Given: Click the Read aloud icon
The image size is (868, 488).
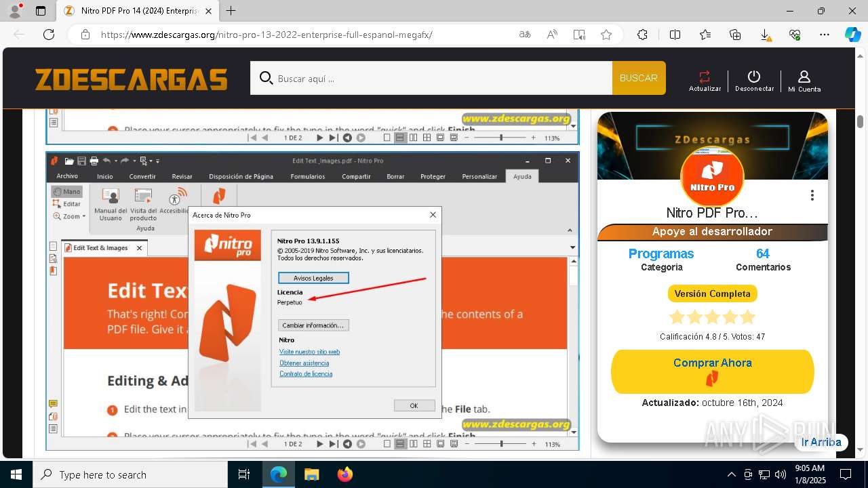Looking at the screenshot, I should pyautogui.click(x=552, y=35).
